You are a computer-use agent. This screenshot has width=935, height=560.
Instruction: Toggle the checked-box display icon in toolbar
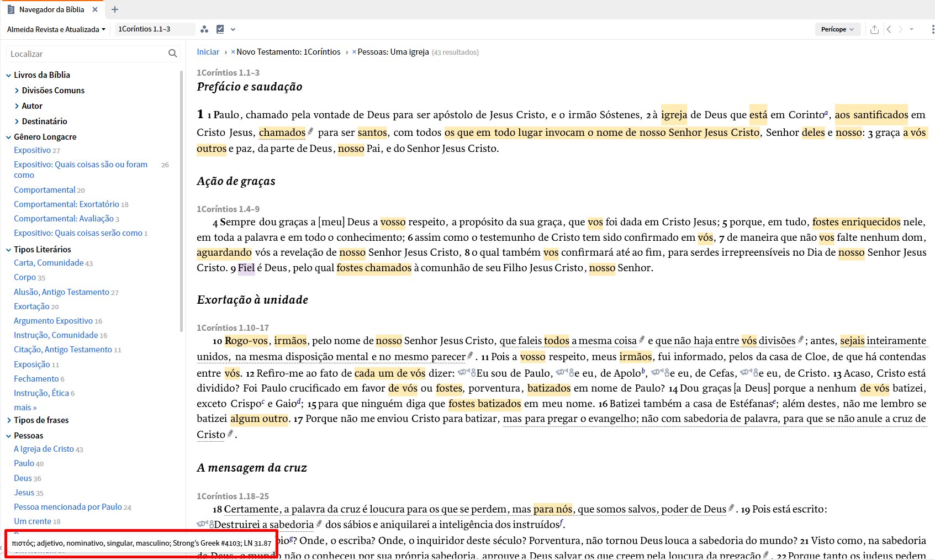click(x=220, y=29)
